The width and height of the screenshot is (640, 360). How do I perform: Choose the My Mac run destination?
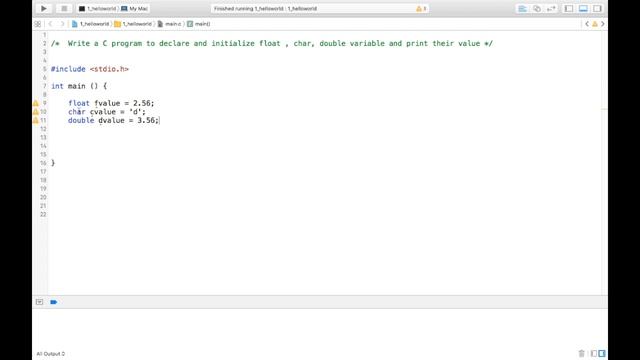click(135, 9)
